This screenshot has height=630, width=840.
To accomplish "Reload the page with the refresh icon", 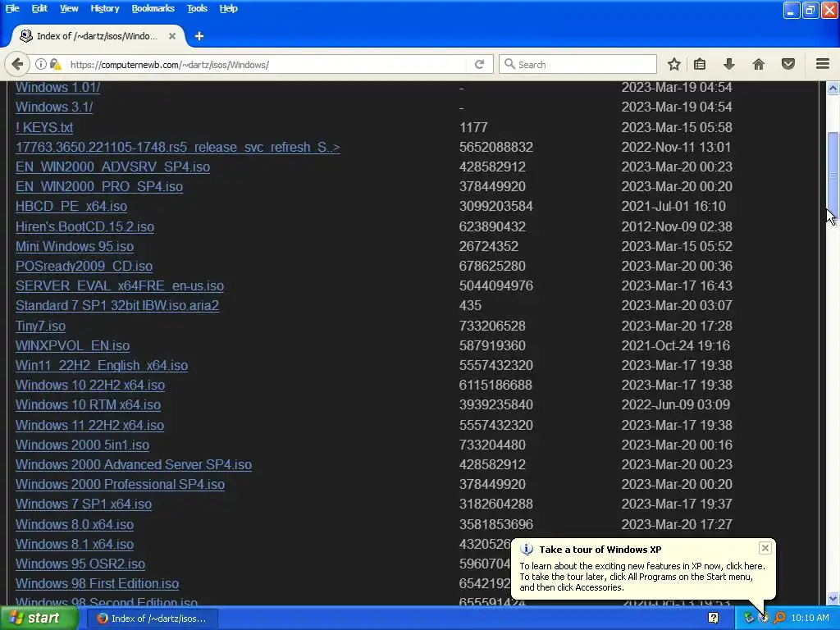I will point(479,64).
